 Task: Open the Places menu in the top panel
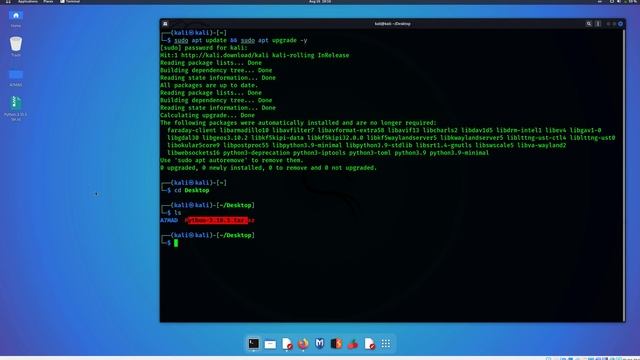(48, 2)
